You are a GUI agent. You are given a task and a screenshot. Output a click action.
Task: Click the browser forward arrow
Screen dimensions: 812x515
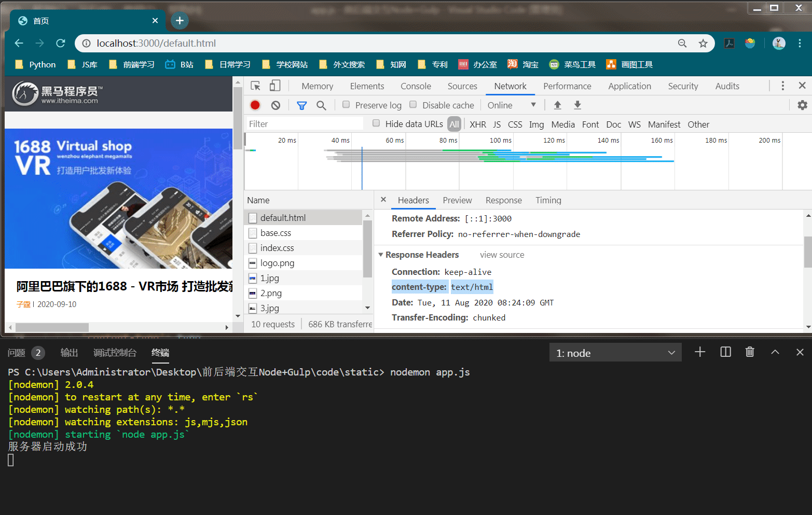tap(40, 43)
